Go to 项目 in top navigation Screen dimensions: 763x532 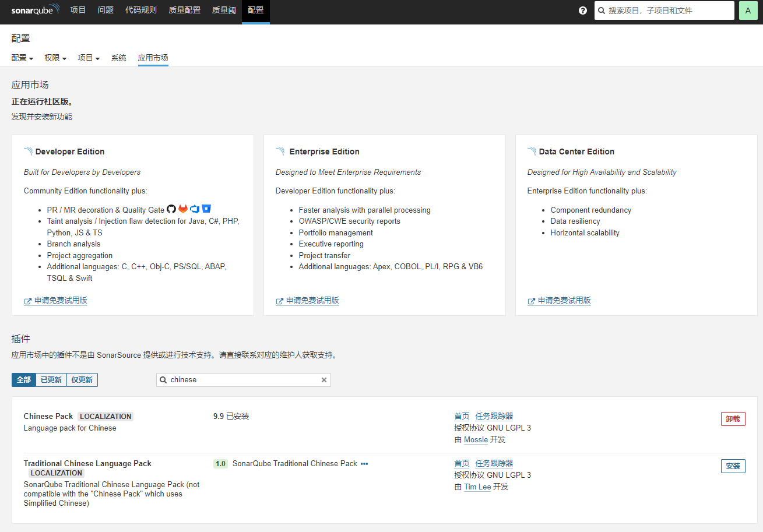(78, 10)
